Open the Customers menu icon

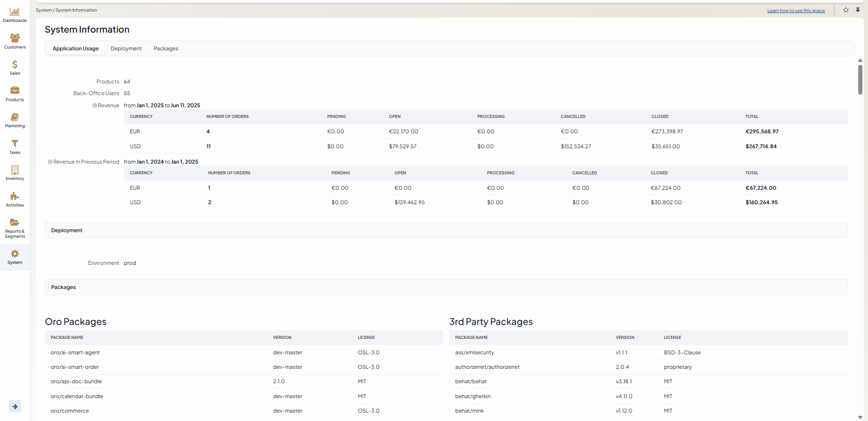click(15, 38)
